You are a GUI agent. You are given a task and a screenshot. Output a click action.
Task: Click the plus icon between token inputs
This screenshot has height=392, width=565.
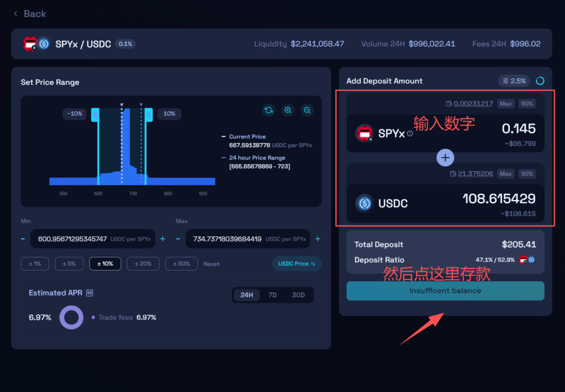(445, 158)
